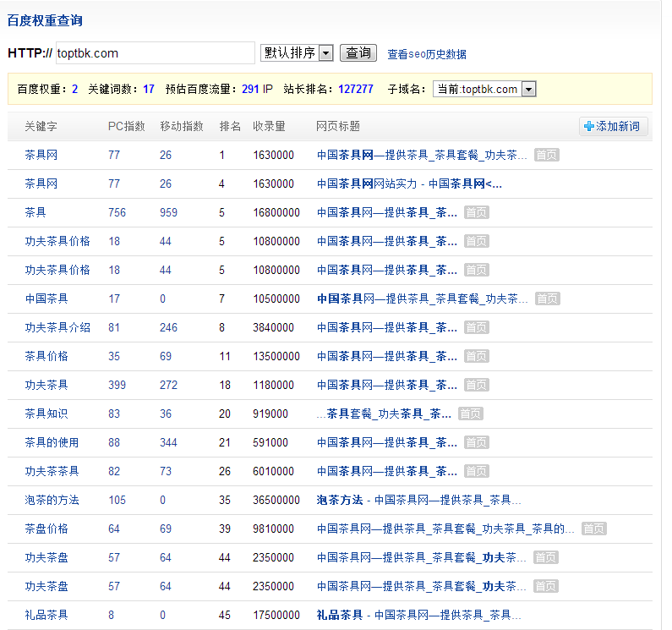Click the 收录量 column header

(269, 126)
